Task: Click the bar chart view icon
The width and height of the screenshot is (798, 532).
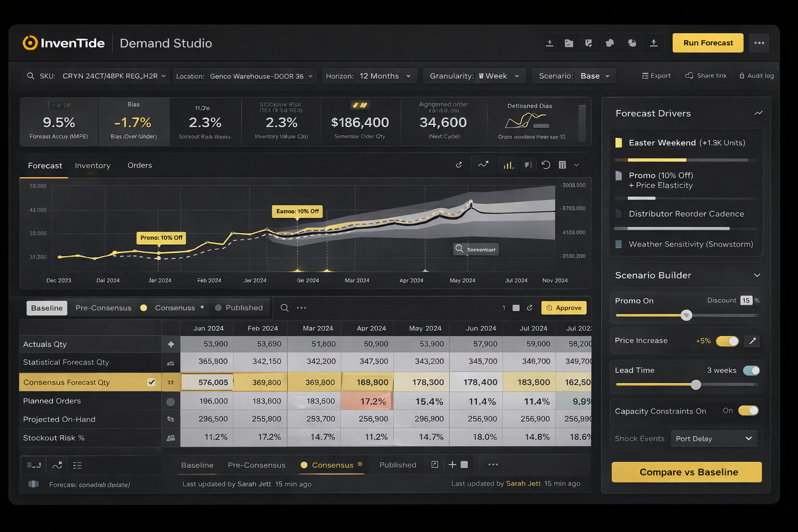Action: coord(508,165)
